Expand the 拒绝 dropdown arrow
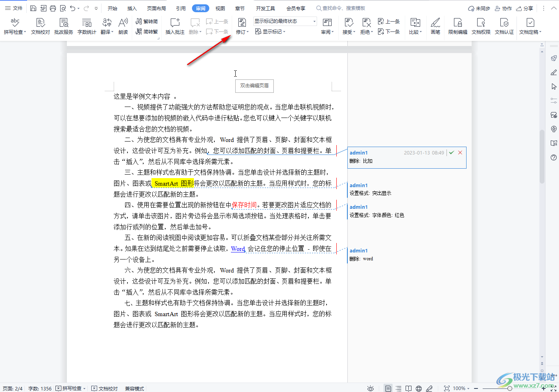Image resolution: width=559 pixels, height=392 pixels. [x=372, y=32]
